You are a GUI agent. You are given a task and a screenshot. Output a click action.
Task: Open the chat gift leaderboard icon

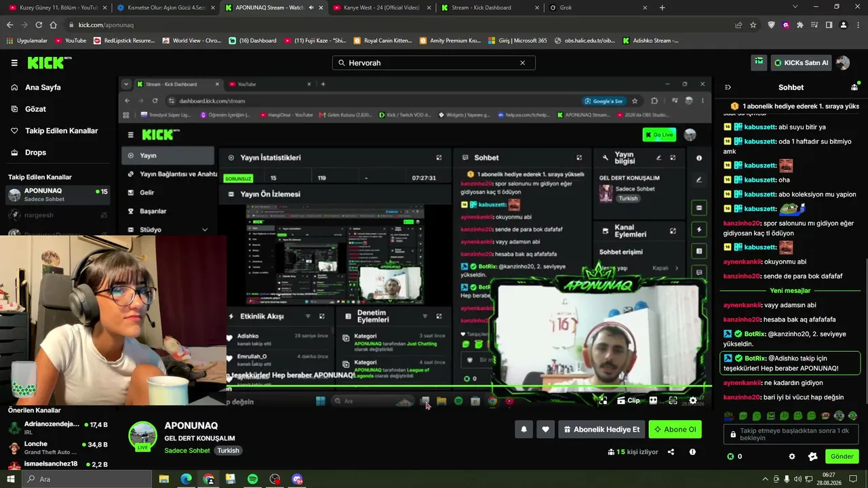(x=854, y=87)
